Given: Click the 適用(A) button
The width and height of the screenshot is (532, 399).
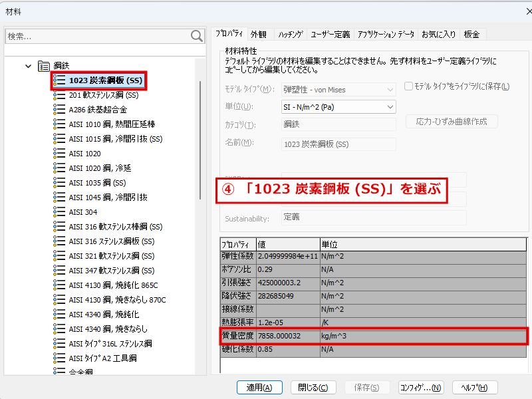Looking at the screenshot, I should tap(259, 388).
